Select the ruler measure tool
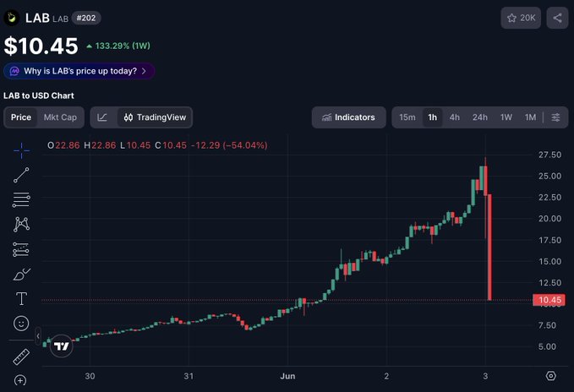 click(x=21, y=357)
